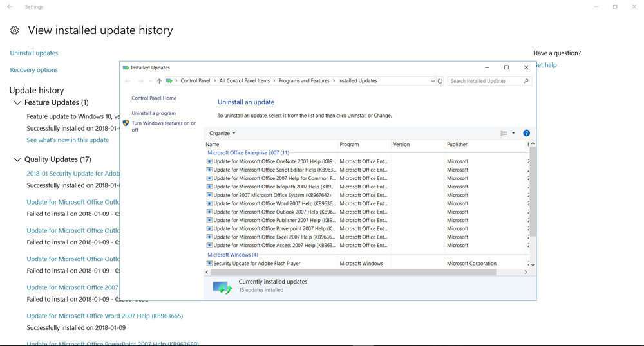Viewport: 644px width, 346px height.
Task: Open Update for Microsoft Office Word 2007 Help (KB963665)
Action: click(105, 316)
